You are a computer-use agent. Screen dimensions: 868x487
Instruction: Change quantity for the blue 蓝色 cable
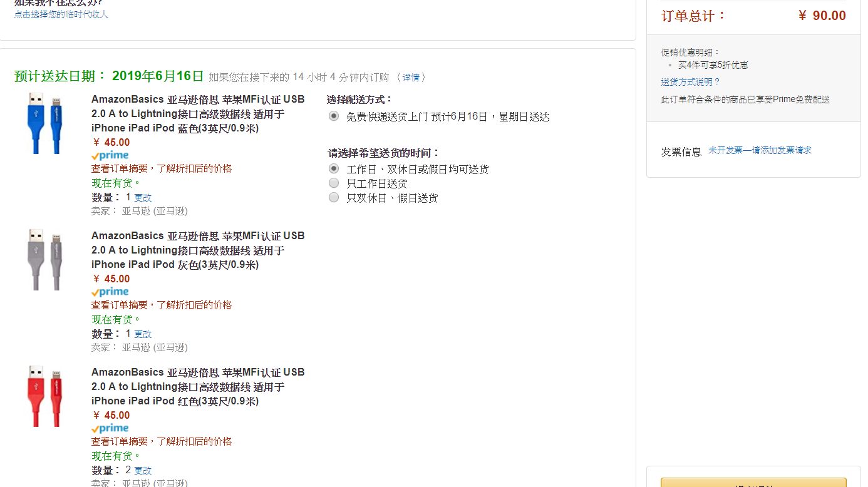pos(143,197)
